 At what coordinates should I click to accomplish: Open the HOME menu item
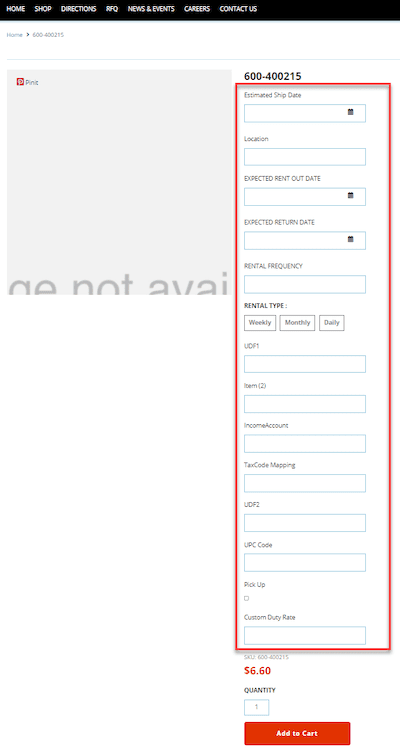pos(16,9)
